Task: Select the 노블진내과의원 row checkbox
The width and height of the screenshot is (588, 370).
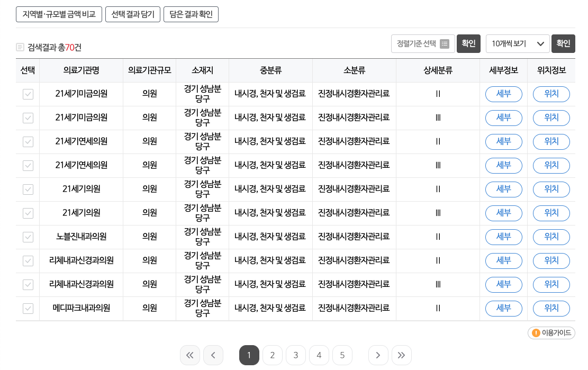Action: tap(28, 237)
